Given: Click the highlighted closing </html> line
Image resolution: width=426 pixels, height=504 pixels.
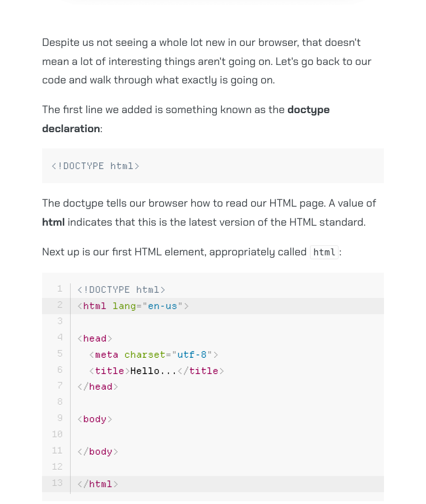Looking at the screenshot, I should point(98,484).
